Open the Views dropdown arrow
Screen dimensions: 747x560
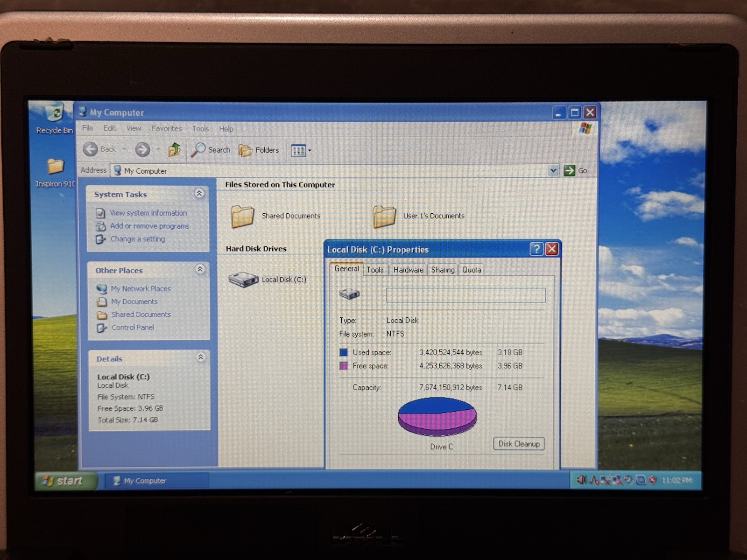310,150
